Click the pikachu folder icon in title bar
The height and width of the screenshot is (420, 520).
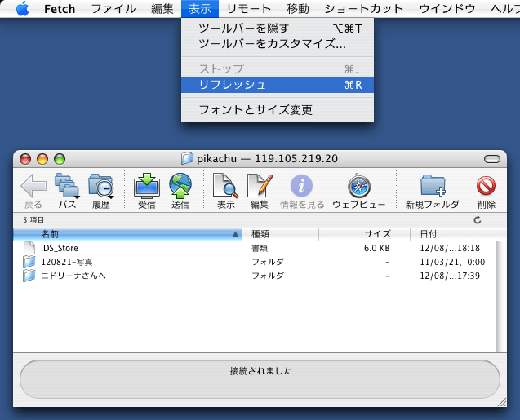coord(188,158)
